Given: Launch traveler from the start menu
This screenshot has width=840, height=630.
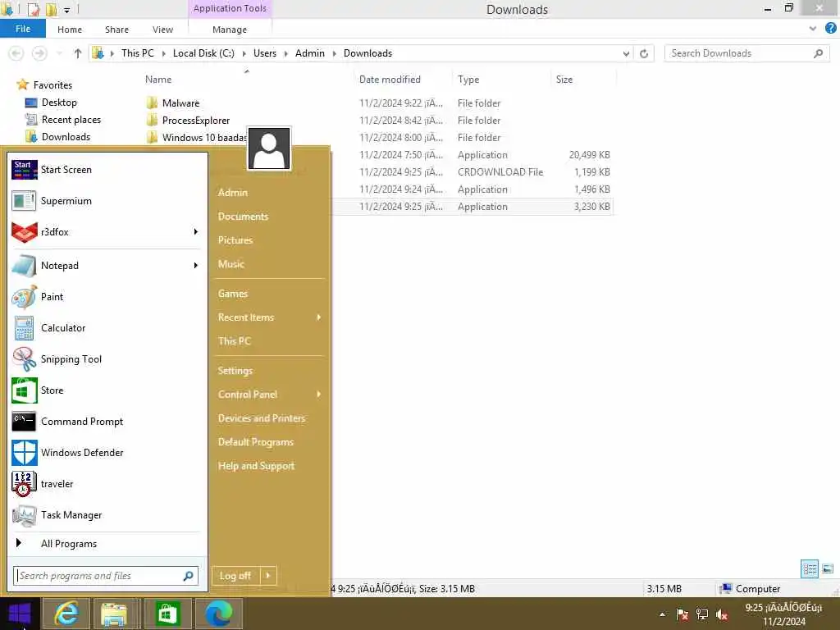Looking at the screenshot, I should click(x=107, y=484).
